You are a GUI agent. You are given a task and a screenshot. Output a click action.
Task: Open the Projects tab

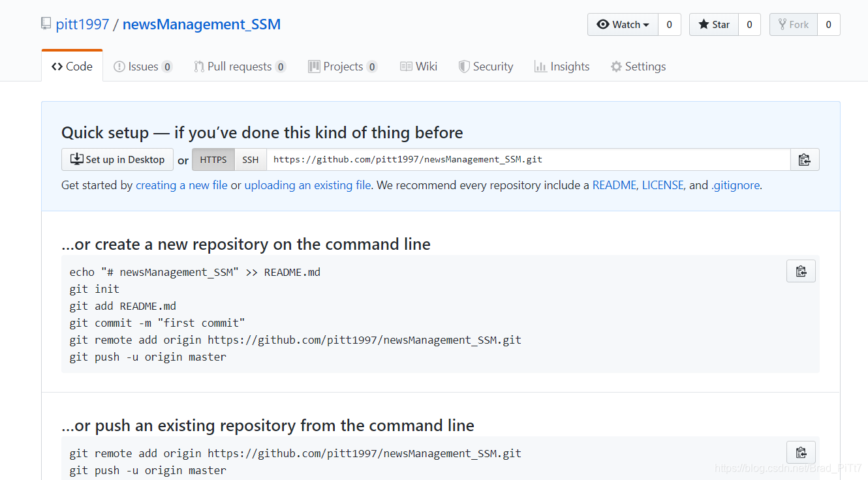point(343,67)
